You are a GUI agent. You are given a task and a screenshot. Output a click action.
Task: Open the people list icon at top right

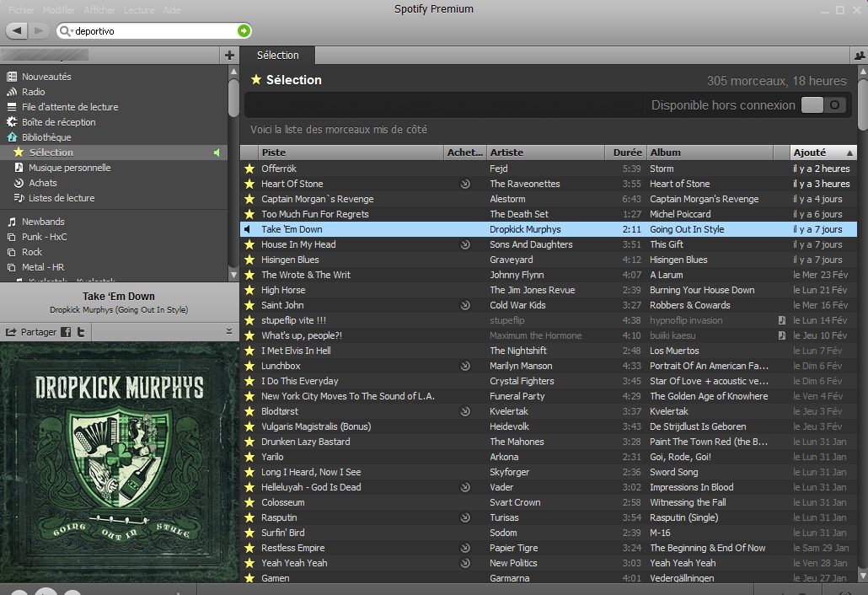tap(858, 56)
